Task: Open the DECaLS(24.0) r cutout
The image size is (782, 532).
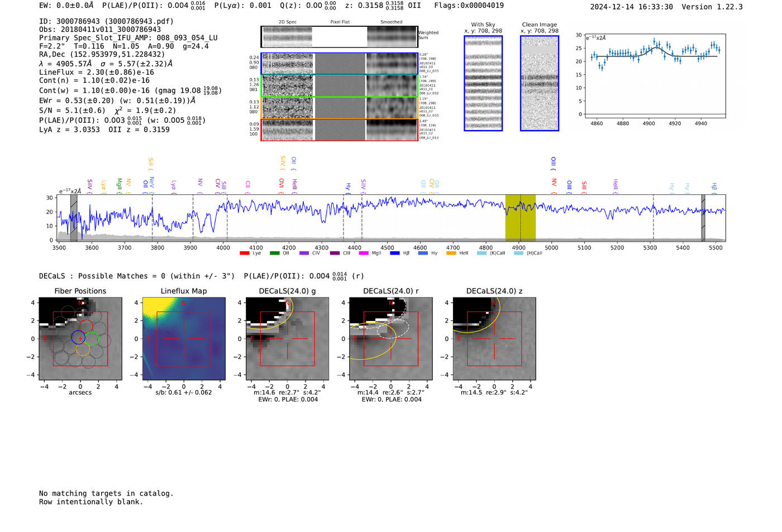Action: point(391,338)
